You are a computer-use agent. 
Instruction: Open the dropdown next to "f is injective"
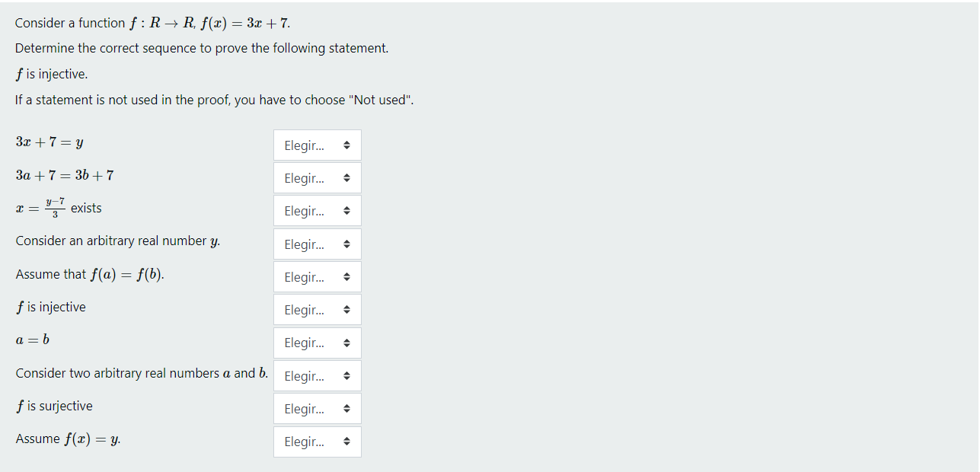point(317,309)
